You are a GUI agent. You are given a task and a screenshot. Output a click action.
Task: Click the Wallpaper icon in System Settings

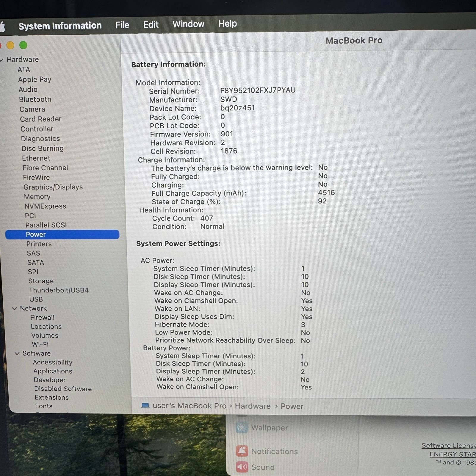point(242,428)
